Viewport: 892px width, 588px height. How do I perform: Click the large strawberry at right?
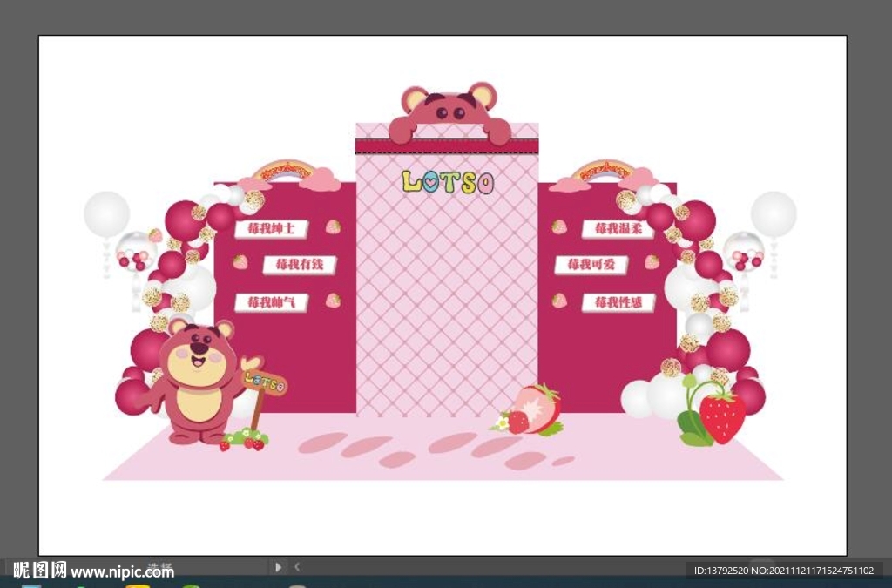(x=722, y=416)
